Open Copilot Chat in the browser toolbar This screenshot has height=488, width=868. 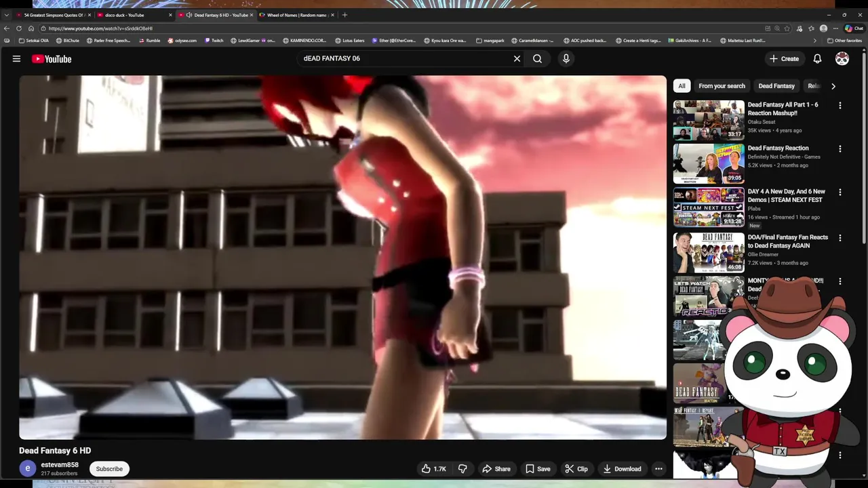tap(854, 28)
